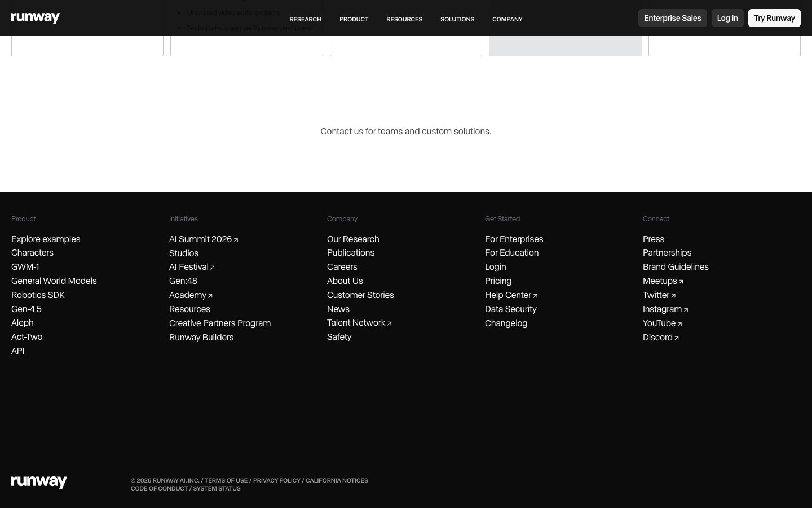Expand the Product navigation menu
Viewport: 812px width, 508px height.
coord(354,19)
